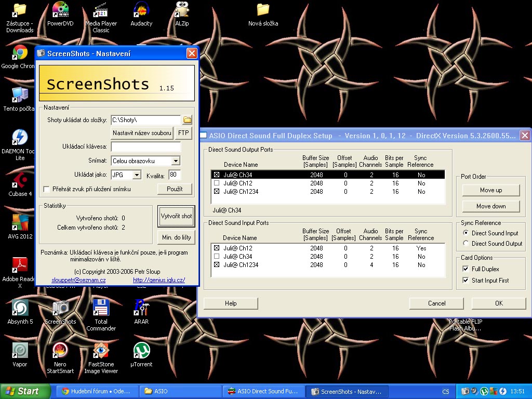532x399 pixels.
Task: Open the Hudební fórum Chrome taskbar item
Action: coord(97,391)
